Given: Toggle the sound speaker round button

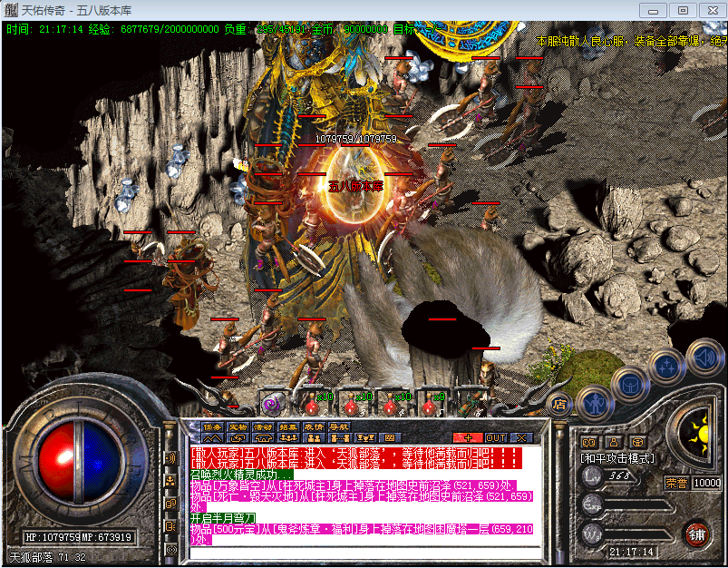Looking at the screenshot, I should pyautogui.click(x=704, y=357).
